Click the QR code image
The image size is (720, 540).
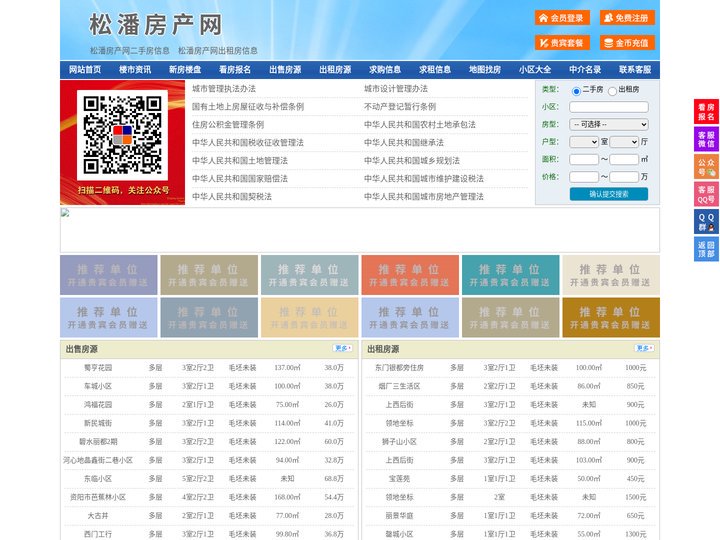(123, 135)
